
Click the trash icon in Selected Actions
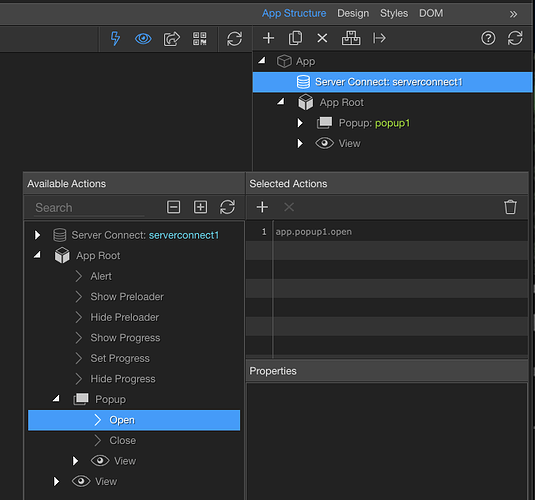pos(510,207)
